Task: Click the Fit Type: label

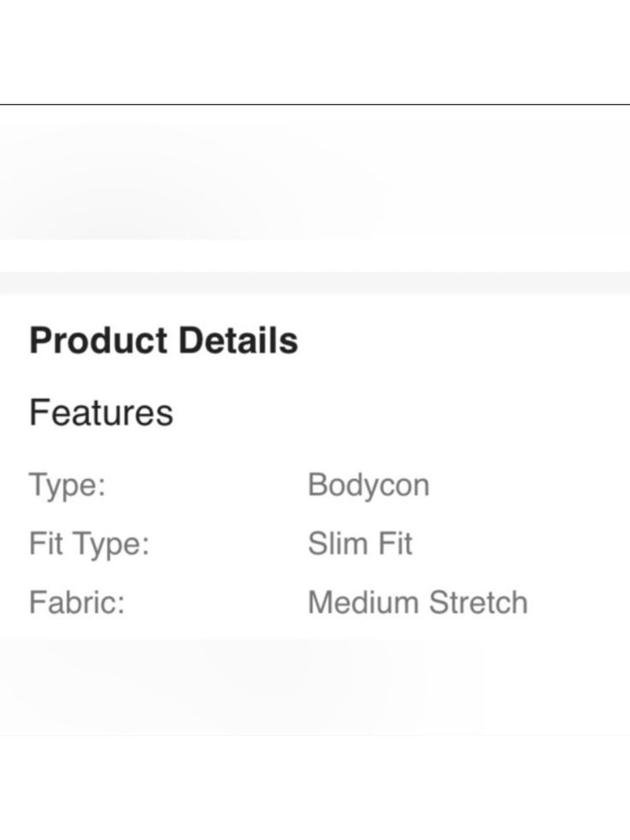Action: pyautogui.click(x=89, y=544)
